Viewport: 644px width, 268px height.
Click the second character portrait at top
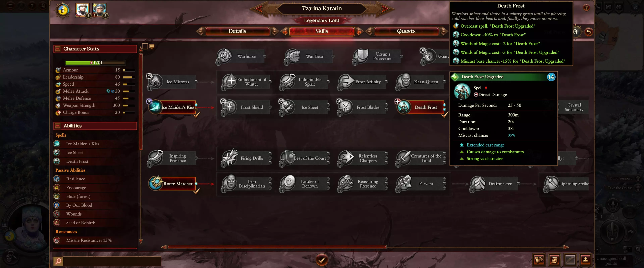(99, 10)
